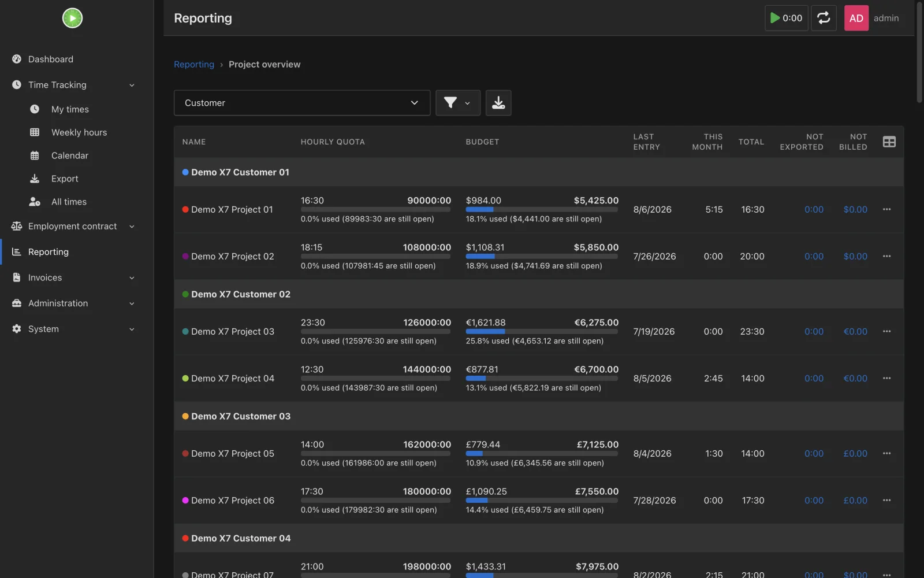Open Export under Time Tracking
Screen dimensions: 924x578
(x=65, y=179)
